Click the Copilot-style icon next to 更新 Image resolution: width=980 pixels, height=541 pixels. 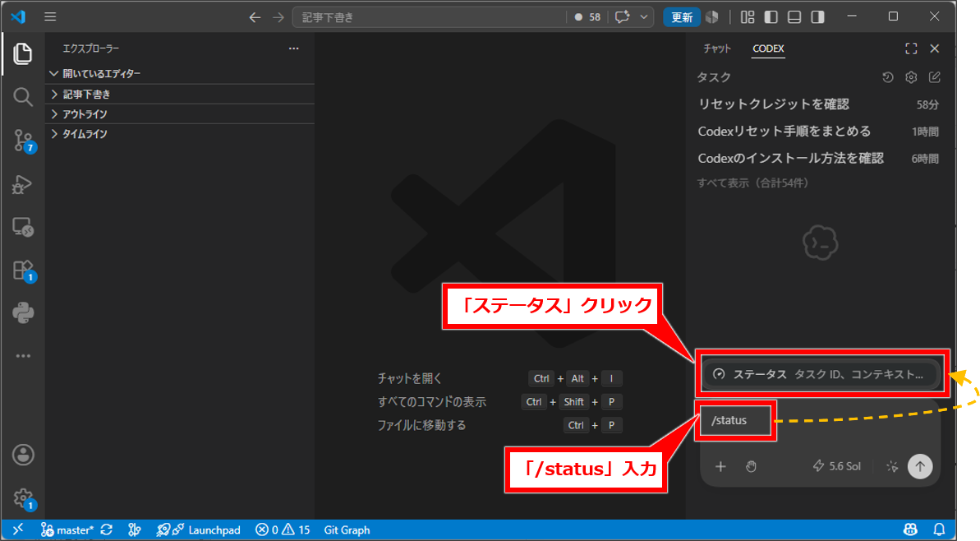pyautogui.click(x=712, y=17)
